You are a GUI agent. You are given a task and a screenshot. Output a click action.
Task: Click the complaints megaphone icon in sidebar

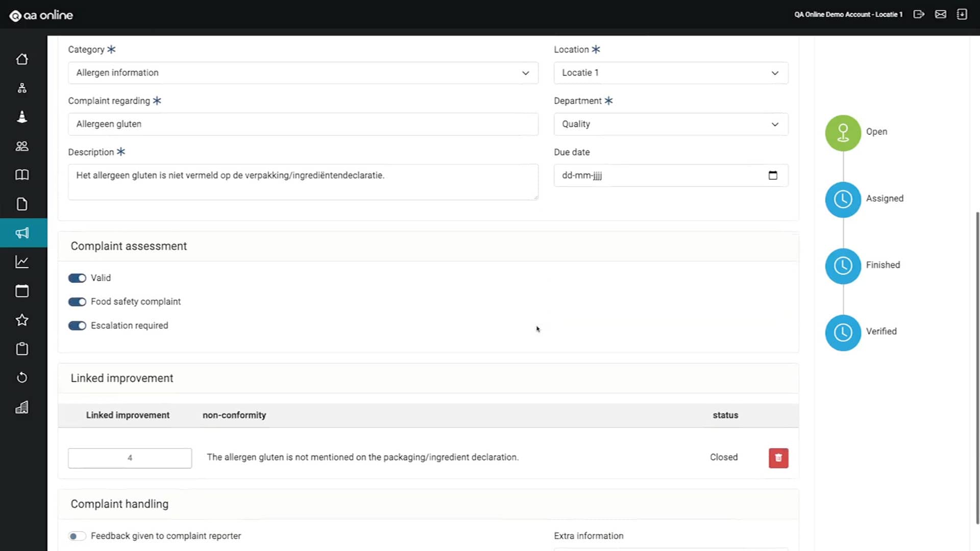pos(22,233)
